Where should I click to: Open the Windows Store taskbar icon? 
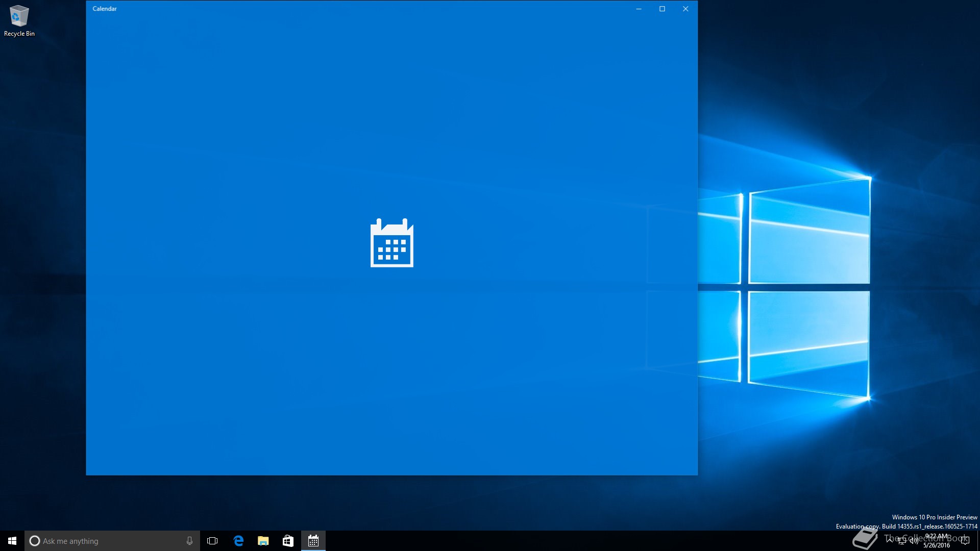(x=288, y=541)
